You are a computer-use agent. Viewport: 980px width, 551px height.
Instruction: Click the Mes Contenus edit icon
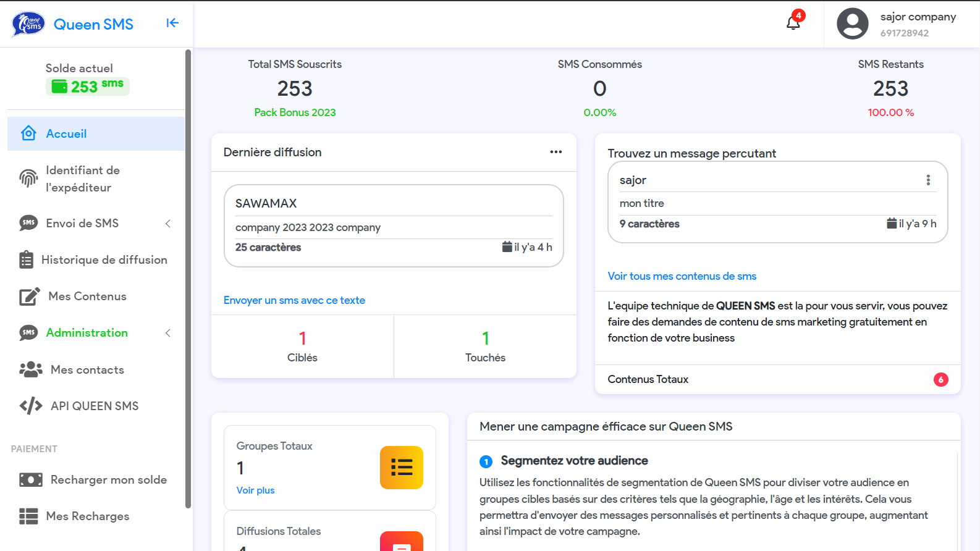click(x=29, y=297)
